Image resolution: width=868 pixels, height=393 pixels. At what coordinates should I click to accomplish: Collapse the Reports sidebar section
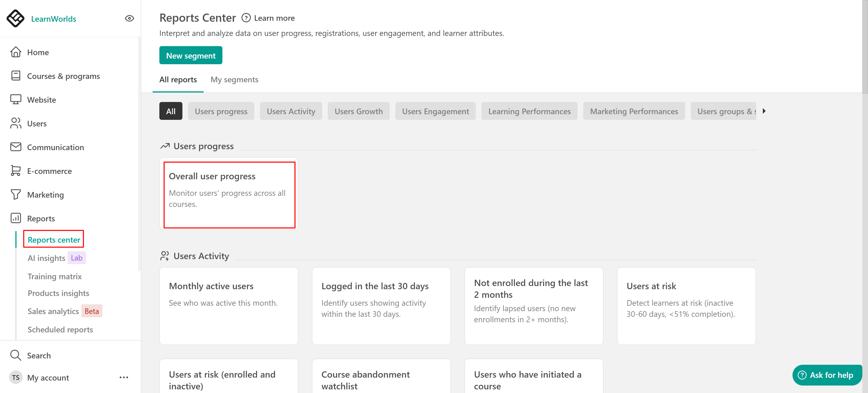(x=41, y=218)
